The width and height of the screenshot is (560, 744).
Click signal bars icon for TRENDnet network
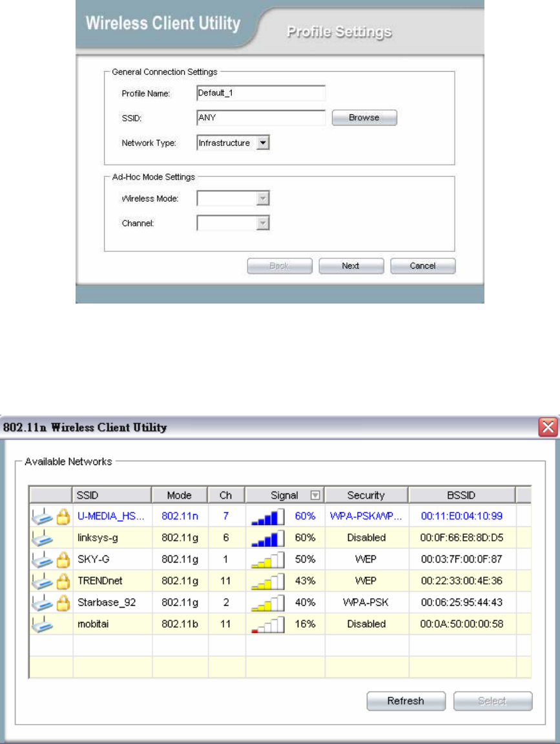[267, 581]
